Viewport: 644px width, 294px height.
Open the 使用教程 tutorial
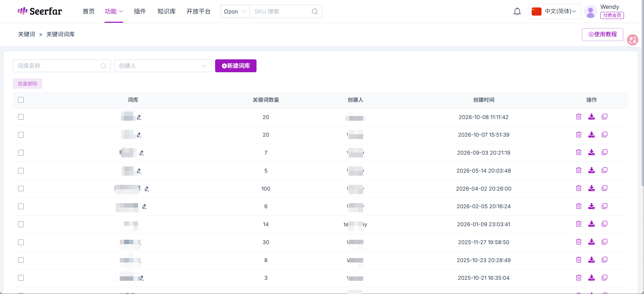point(603,35)
